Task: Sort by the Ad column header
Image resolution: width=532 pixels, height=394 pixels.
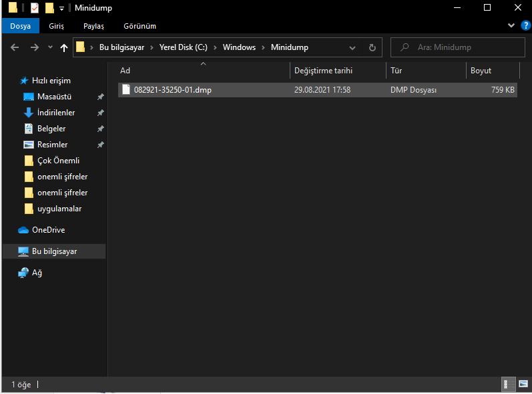Action: tap(204, 71)
